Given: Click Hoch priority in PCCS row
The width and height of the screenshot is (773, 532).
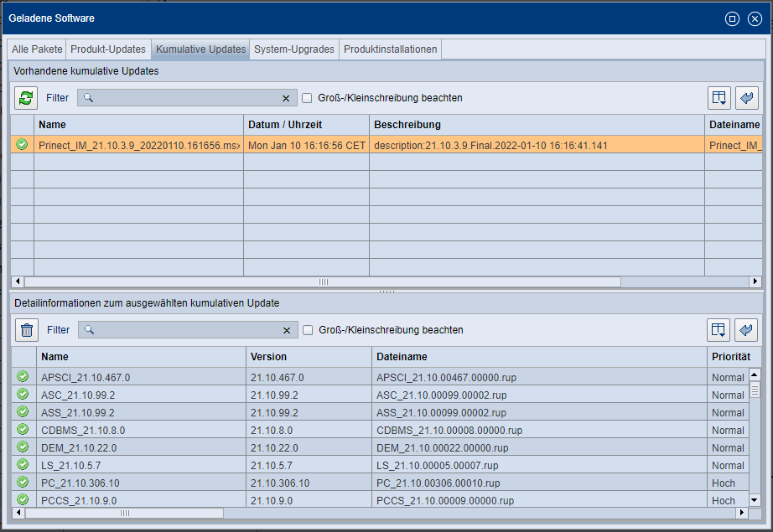Looking at the screenshot, I should tap(728, 500).
